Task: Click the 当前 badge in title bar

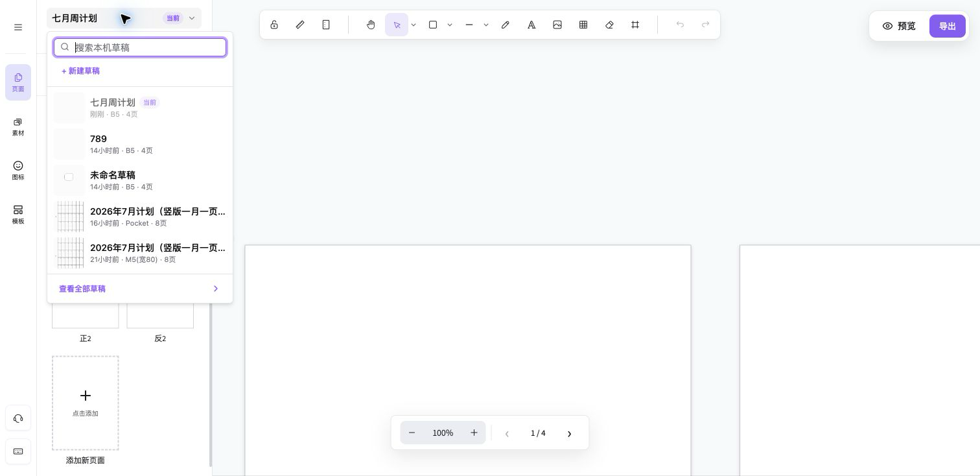Action: click(173, 18)
